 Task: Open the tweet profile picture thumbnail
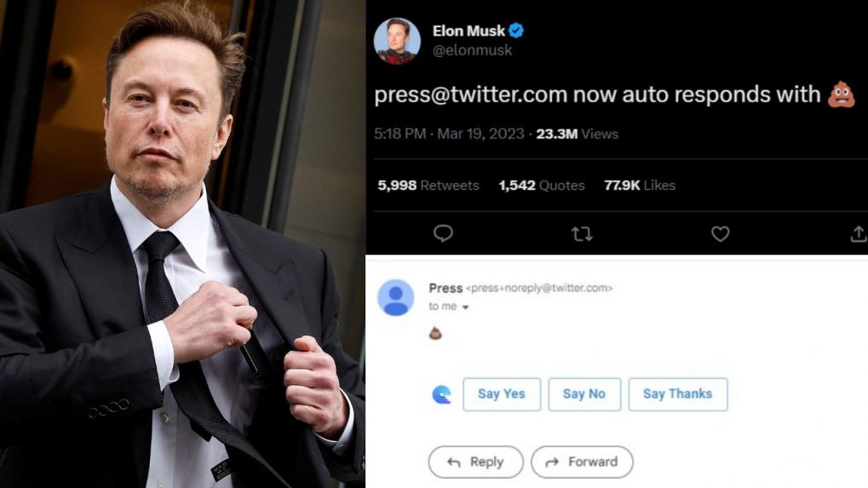pyautogui.click(x=397, y=42)
